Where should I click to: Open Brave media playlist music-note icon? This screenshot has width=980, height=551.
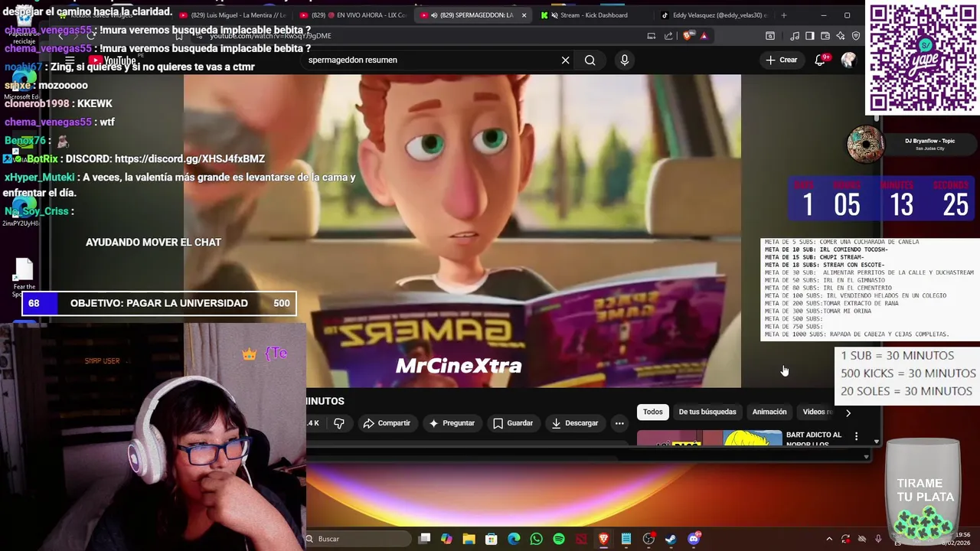[795, 35]
